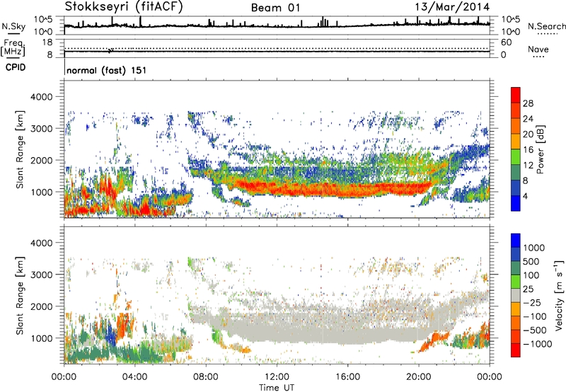This screenshot has width=566, height=392.
Task: Click the blue top of velocity colorbar
Action: coord(516,241)
